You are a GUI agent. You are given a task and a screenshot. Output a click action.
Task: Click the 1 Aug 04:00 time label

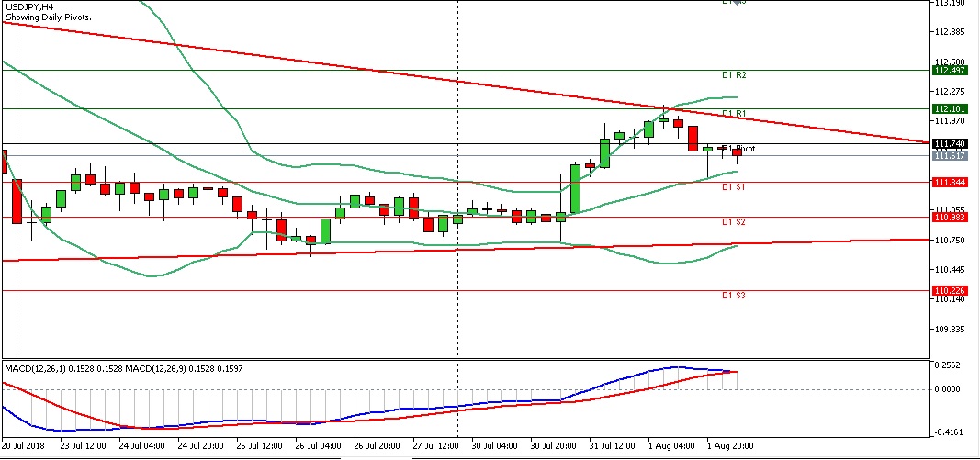[x=672, y=446]
